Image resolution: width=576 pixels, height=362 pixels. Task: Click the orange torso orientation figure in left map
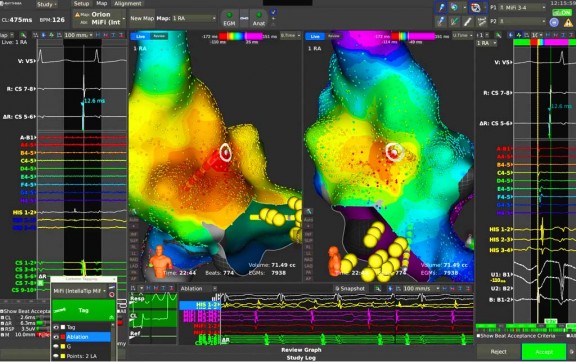pyautogui.click(x=160, y=261)
